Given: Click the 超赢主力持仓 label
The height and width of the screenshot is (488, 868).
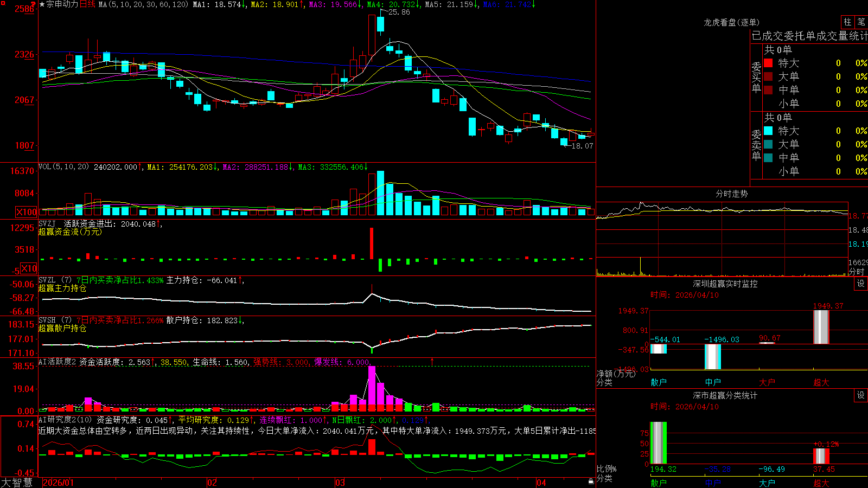Looking at the screenshot, I should point(62,288).
